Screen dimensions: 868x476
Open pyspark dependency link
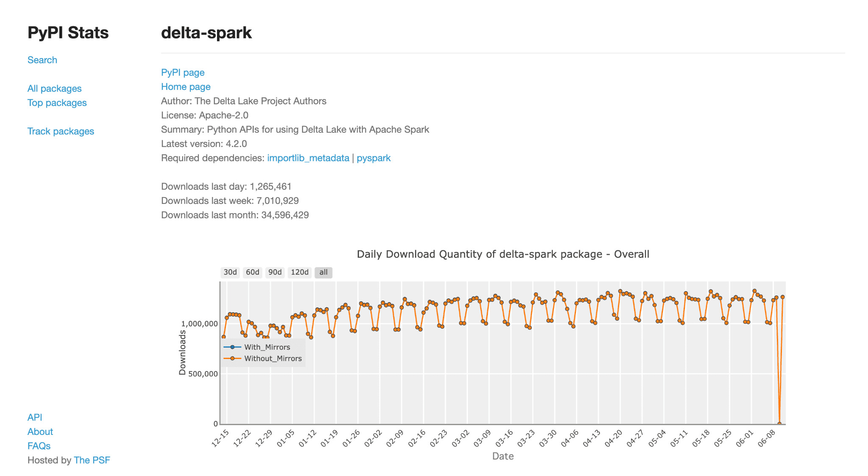click(373, 158)
